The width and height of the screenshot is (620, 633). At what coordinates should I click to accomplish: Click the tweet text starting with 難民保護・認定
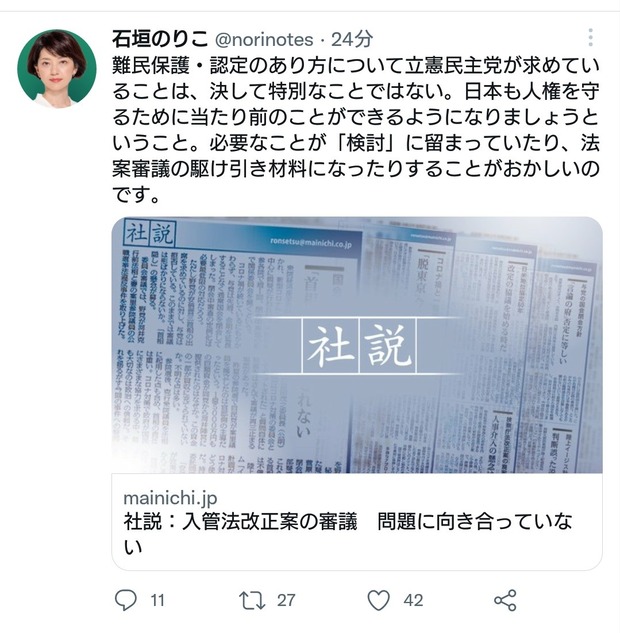(x=356, y=130)
